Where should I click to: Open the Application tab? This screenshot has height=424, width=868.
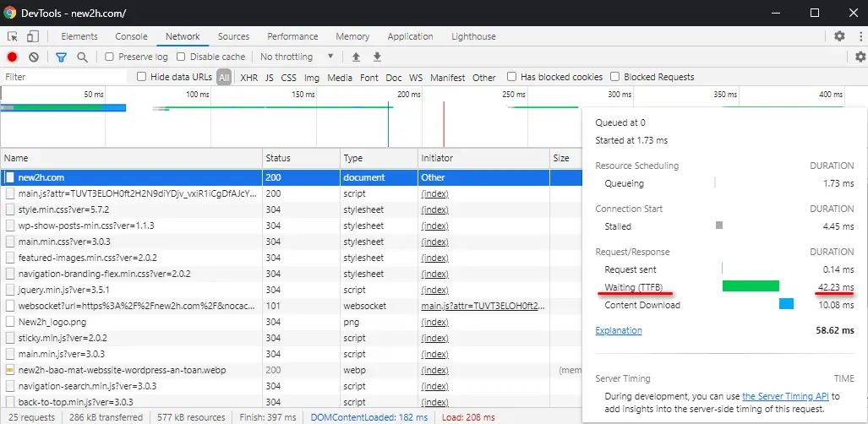click(x=410, y=36)
